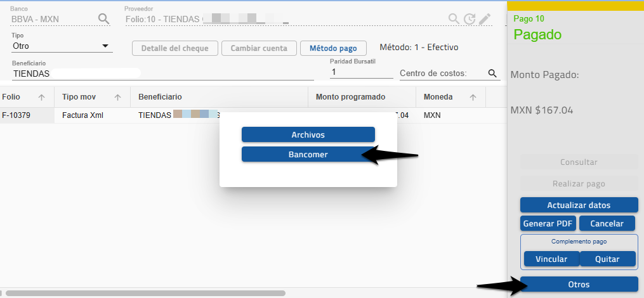Image resolution: width=644 pixels, height=298 pixels.
Task: Click Quitar under Complemento pago
Action: pos(607,259)
